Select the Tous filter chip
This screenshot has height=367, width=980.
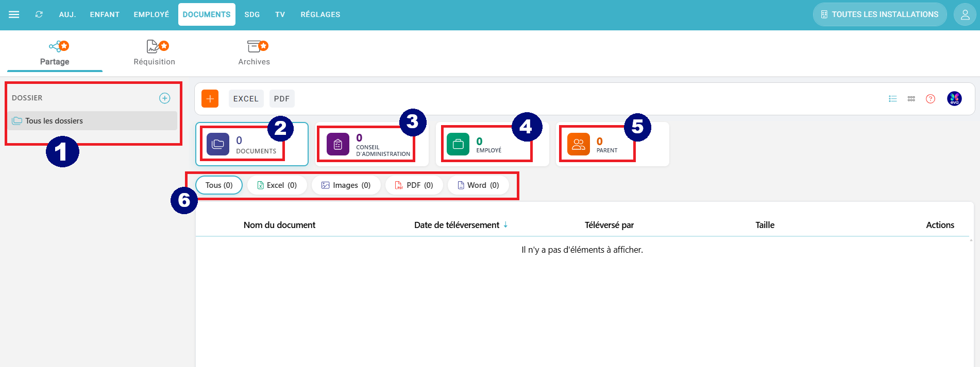tap(219, 185)
